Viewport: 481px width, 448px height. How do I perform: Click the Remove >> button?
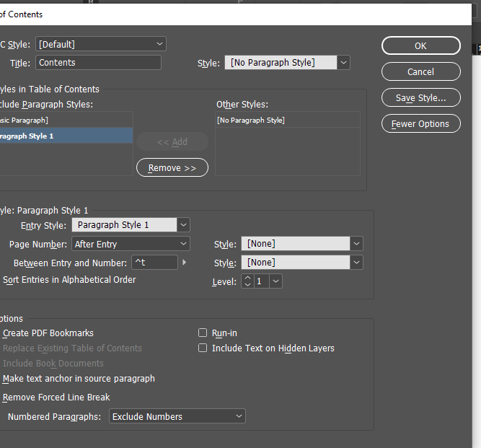click(172, 167)
